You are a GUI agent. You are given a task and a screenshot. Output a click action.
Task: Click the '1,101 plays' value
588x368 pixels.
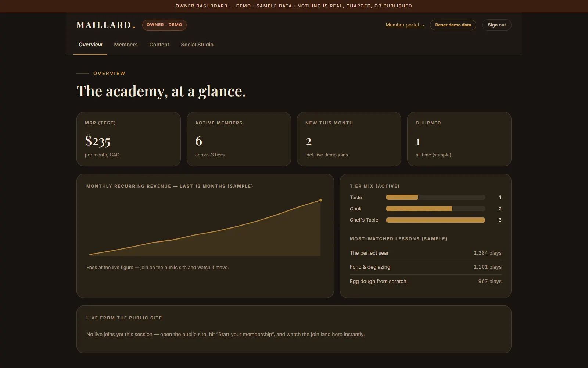pos(488,267)
